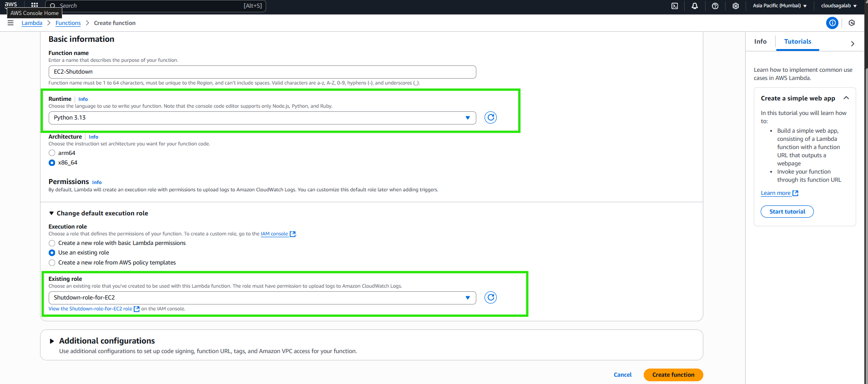Open the cloudsagalab account menu

pos(838,6)
